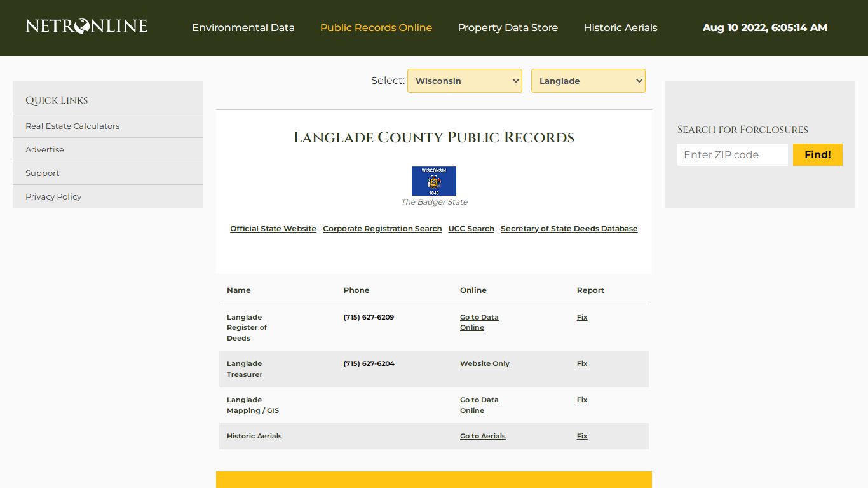Image resolution: width=868 pixels, height=488 pixels.
Task: Click the Wisconsin state flag image
Action: pyautogui.click(x=434, y=181)
